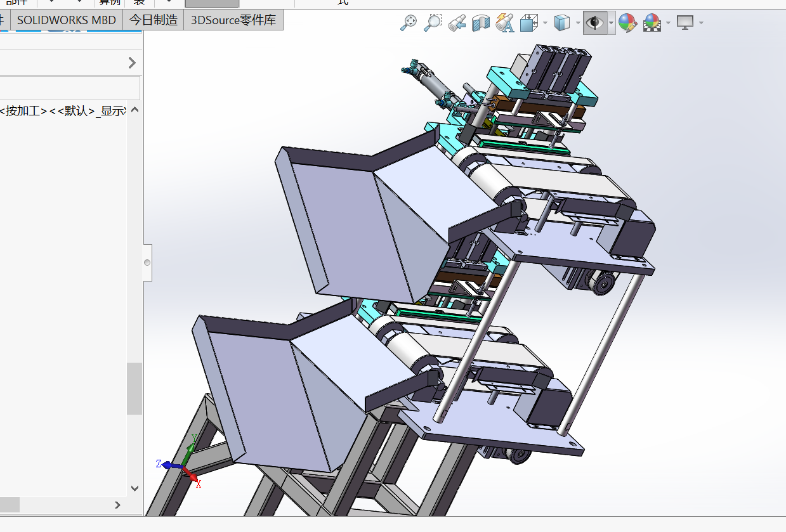The image size is (786, 532).
Task: Expand the feature panel right chevron
Action: (x=132, y=62)
